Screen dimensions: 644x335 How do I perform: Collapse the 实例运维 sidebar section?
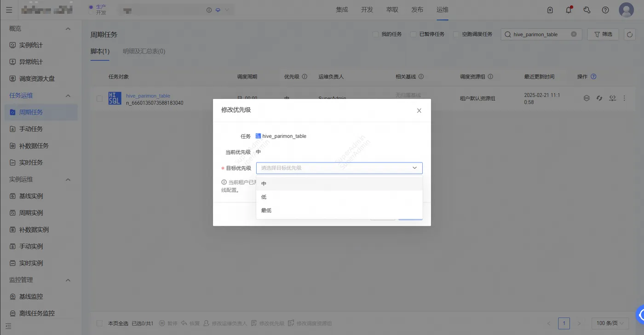(68, 179)
